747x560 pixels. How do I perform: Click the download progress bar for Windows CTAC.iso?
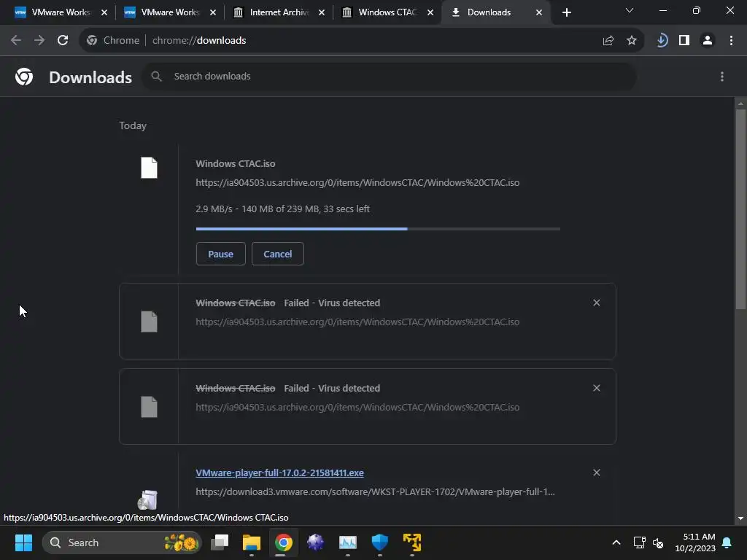[378, 229]
